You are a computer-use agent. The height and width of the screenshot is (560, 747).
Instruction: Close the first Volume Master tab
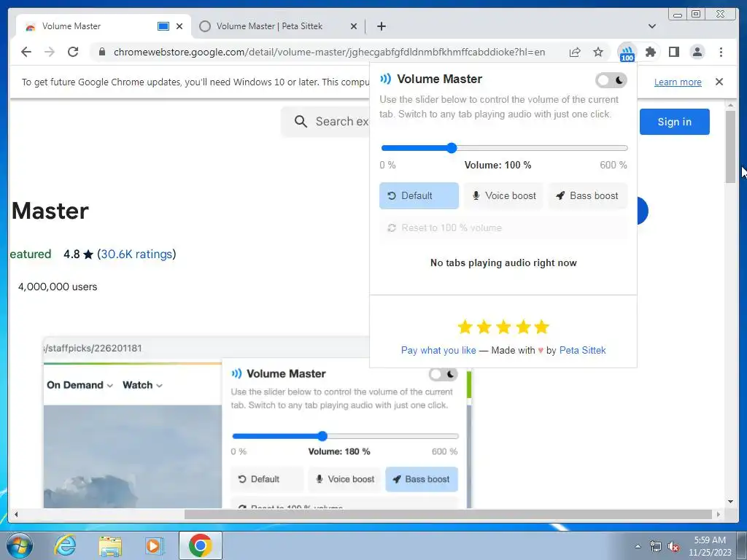point(179,26)
